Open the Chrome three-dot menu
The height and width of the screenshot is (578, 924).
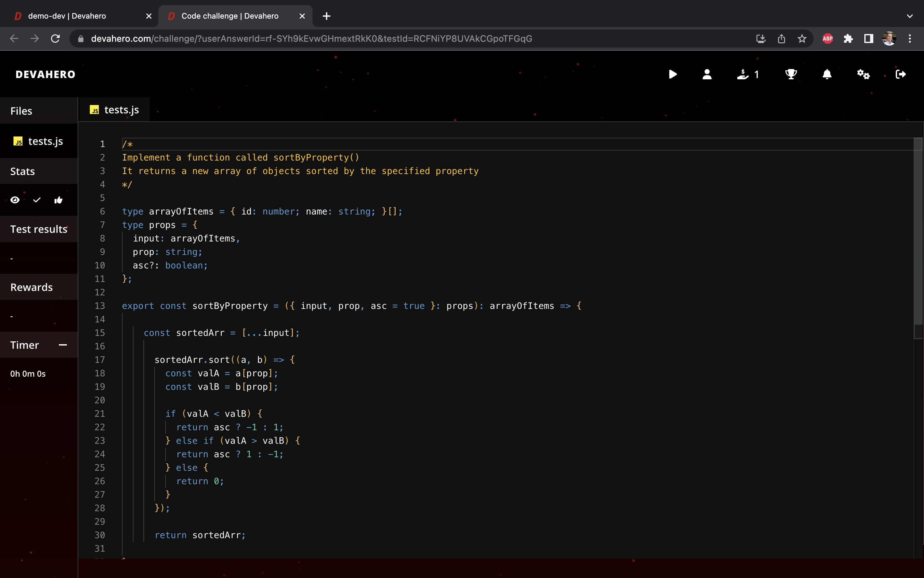(910, 39)
